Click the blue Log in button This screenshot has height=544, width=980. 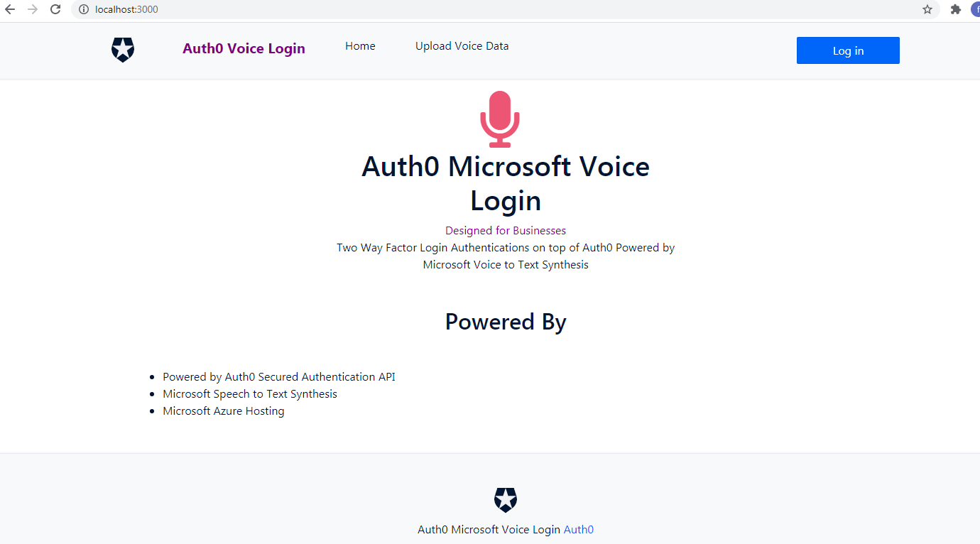848,50
